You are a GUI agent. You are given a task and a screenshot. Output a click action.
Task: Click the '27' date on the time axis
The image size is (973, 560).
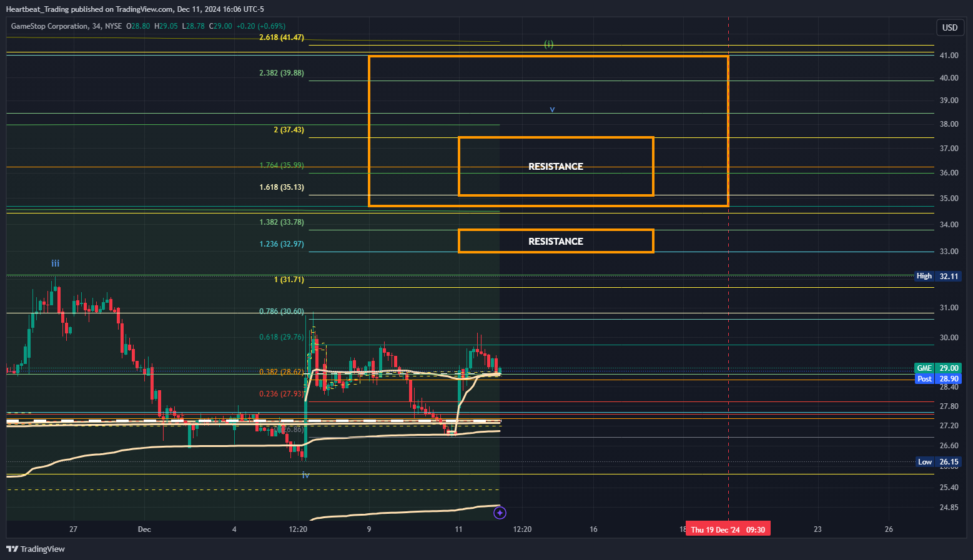point(74,529)
